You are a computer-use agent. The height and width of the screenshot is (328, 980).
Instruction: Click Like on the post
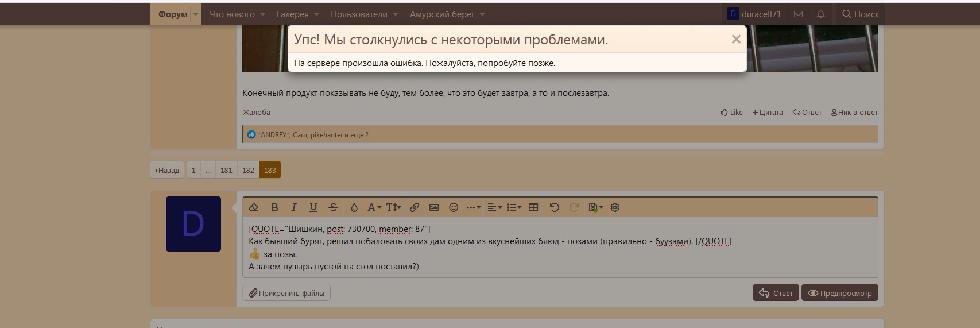(x=731, y=112)
